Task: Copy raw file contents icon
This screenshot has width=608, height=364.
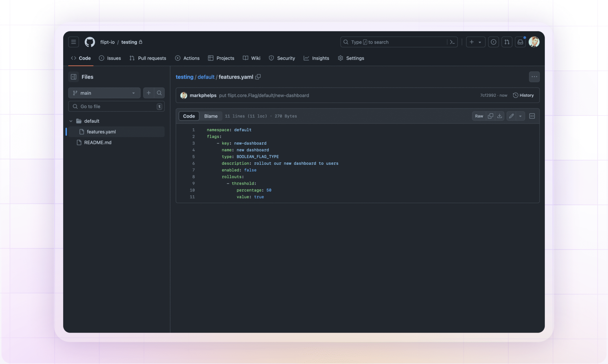Action: (490, 116)
